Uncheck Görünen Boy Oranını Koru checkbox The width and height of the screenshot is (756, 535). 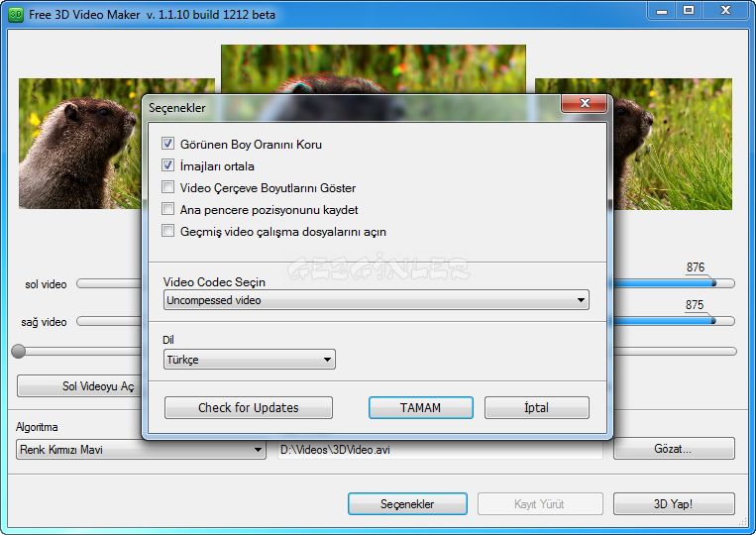click(x=167, y=143)
